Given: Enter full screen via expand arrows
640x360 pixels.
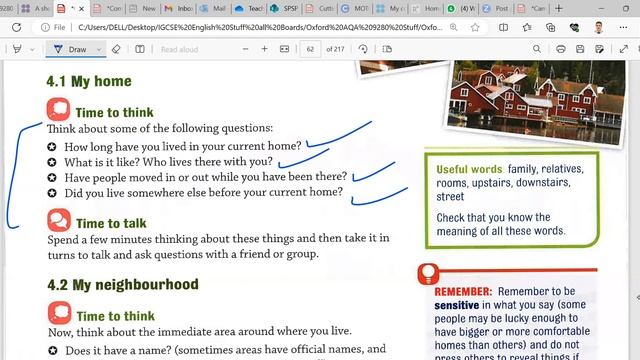Looking at the screenshot, I should pos(624,49).
